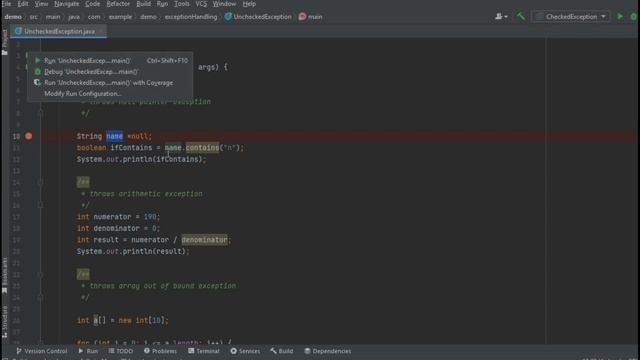Click the toolbar green Run button
Image resolution: width=640 pixels, height=360 pixels.
pyautogui.click(x=620, y=17)
